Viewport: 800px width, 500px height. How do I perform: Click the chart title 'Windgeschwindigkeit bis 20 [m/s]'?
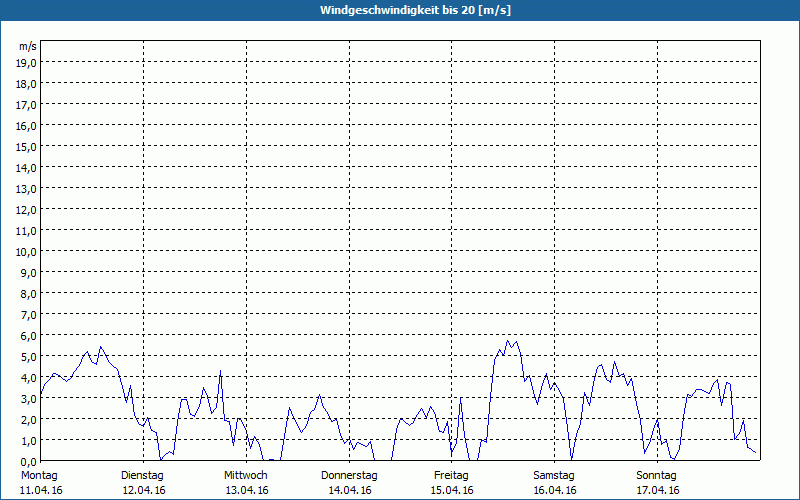coord(415,10)
